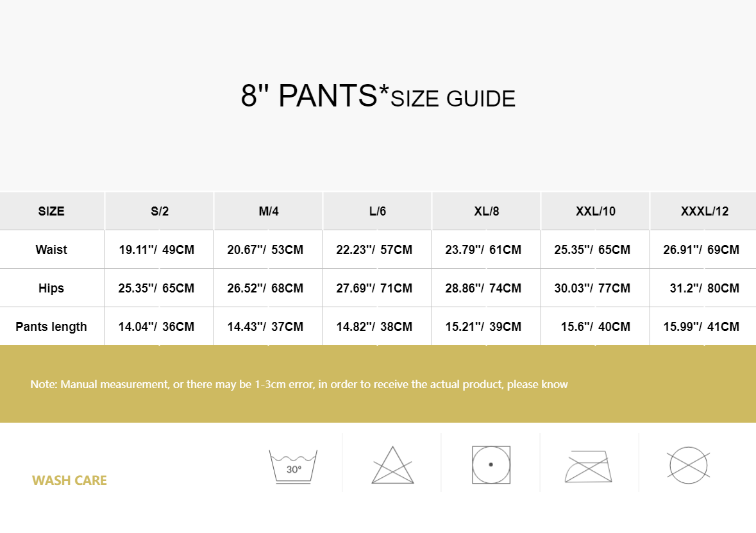Click the tumble dry low icon
Image resolution: width=756 pixels, height=533 pixels.
(491, 465)
